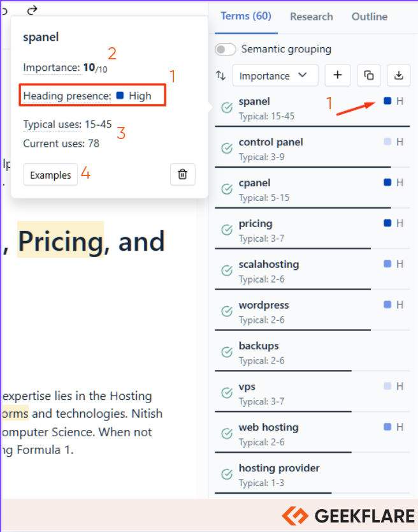Screen dimensions: 418x532
Task: Open the Importance sort dropdown
Action: point(275,75)
